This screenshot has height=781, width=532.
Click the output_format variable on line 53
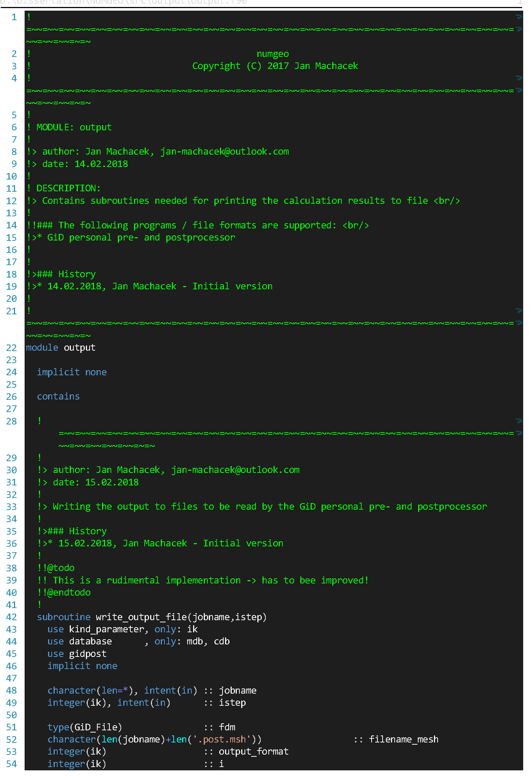click(253, 752)
